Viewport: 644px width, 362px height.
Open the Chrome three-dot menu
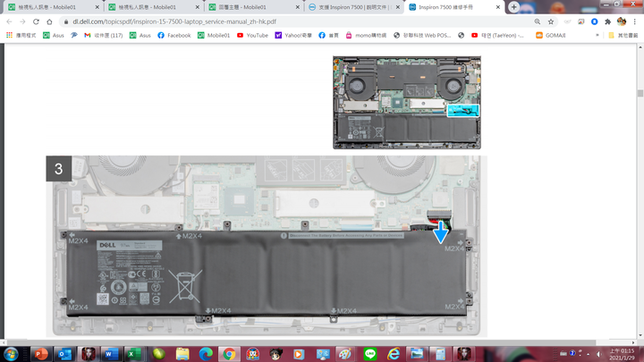click(634, 21)
